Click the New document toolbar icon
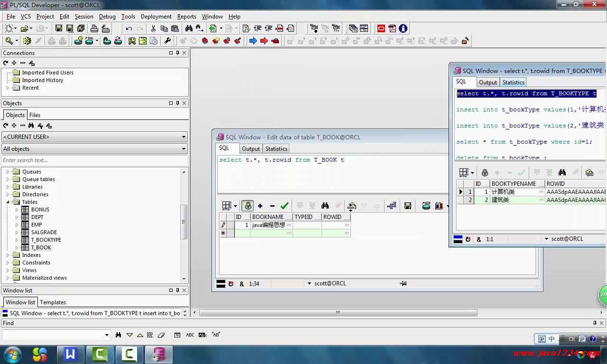 click(x=9, y=28)
